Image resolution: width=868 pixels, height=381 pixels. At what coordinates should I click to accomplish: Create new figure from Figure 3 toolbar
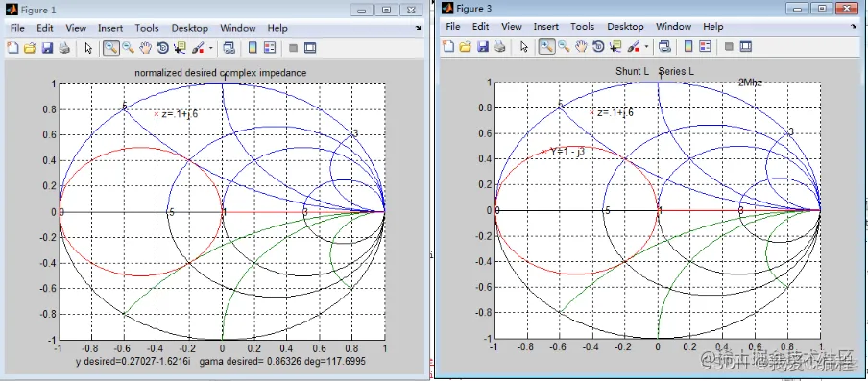coord(448,47)
